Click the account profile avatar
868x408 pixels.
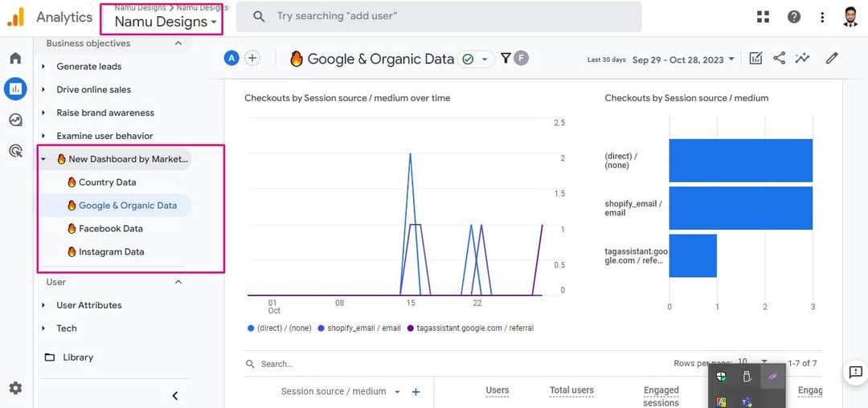(x=851, y=17)
